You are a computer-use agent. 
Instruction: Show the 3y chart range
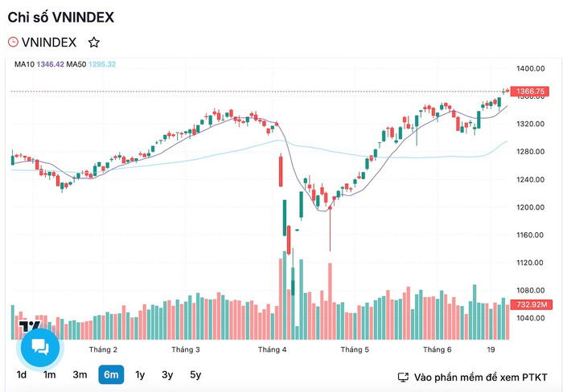(167, 375)
